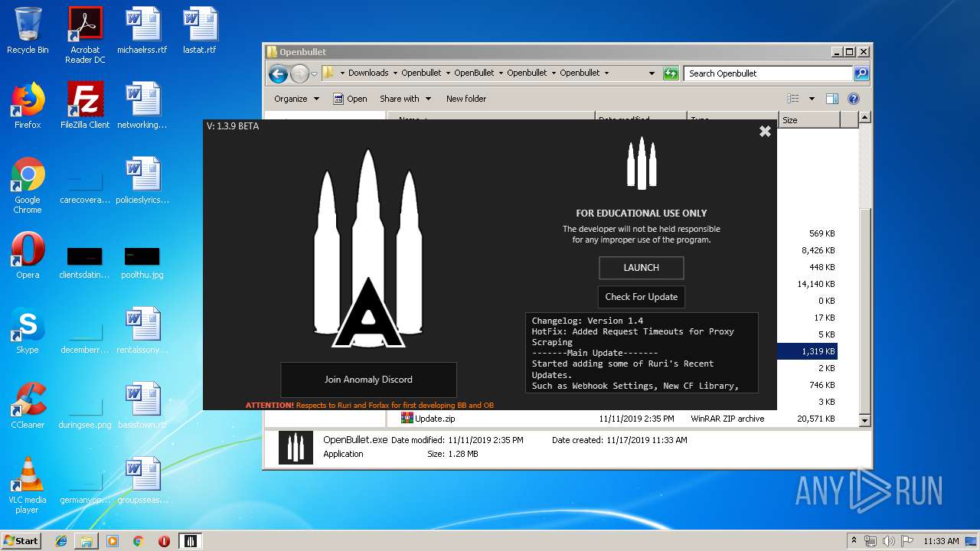Launch Skype from the desktop
980x551 pixels.
(28, 331)
